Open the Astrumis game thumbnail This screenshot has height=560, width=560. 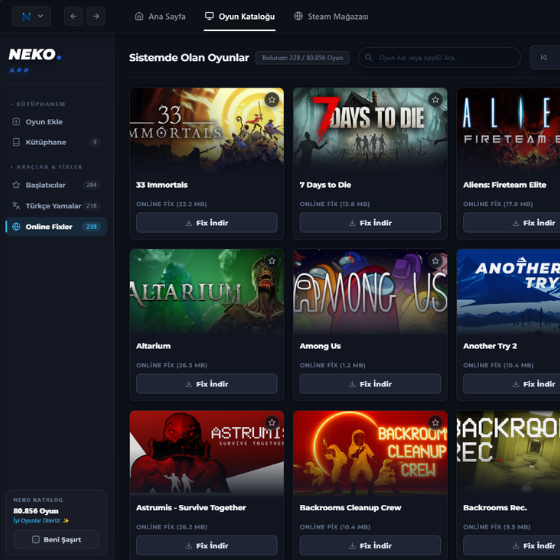pos(207,452)
